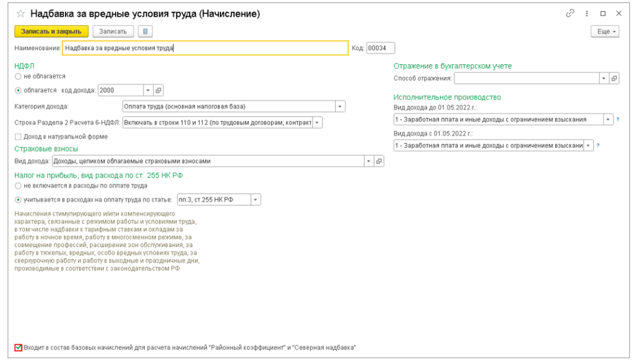Open the three-dot menu in title bar

tap(586, 13)
